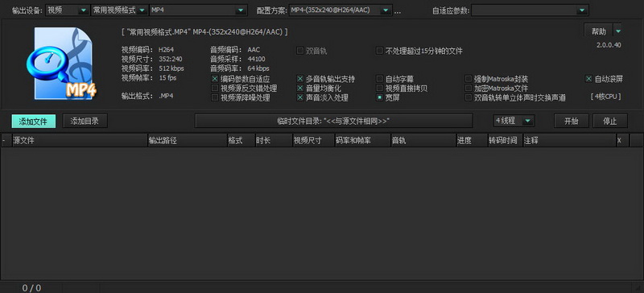Click the X column header icon
644x293 pixels.
[x=619, y=141]
